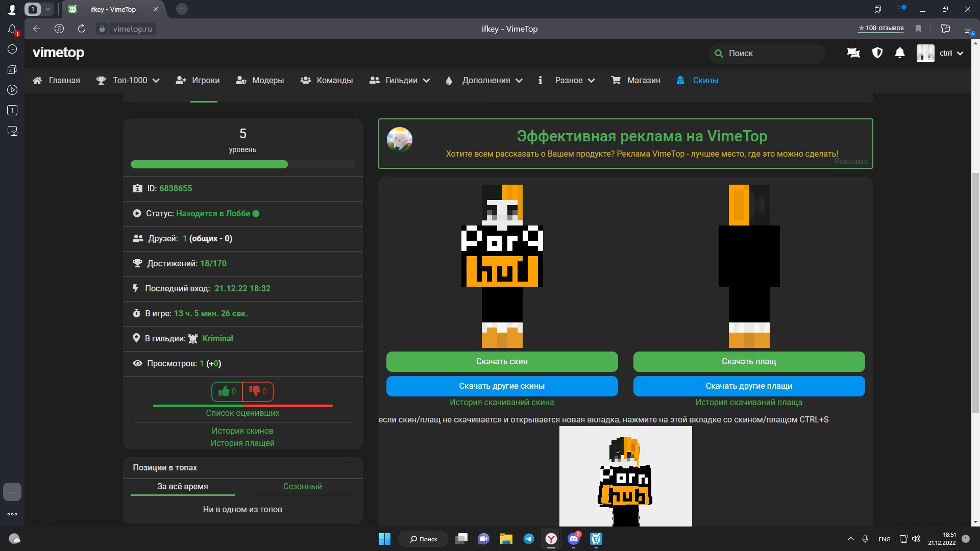Image resolution: width=980 pixels, height=551 pixels.
Task: Select the За всё время tab
Action: (182, 486)
